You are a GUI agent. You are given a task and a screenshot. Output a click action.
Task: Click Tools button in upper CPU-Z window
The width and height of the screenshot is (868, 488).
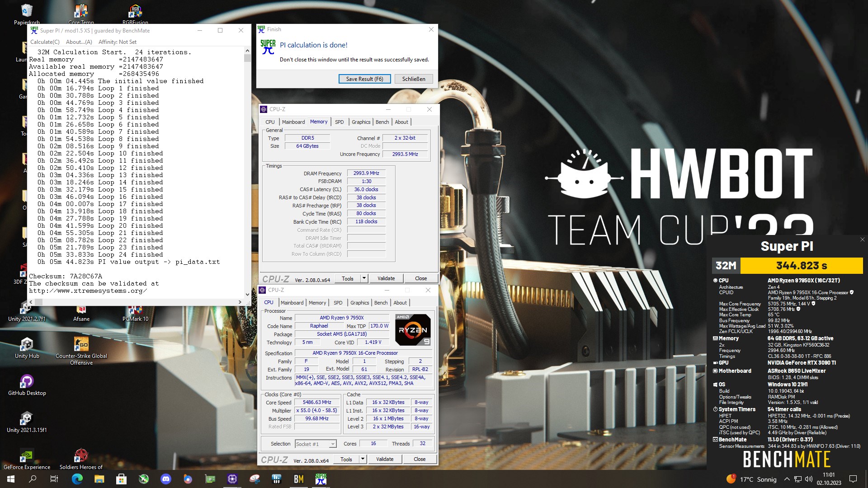click(x=348, y=278)
